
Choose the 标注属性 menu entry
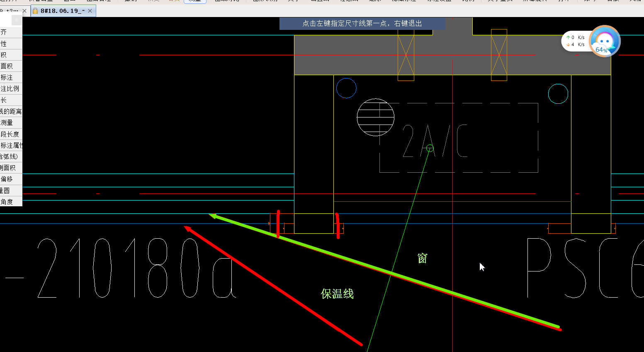(x=11, y=145)
